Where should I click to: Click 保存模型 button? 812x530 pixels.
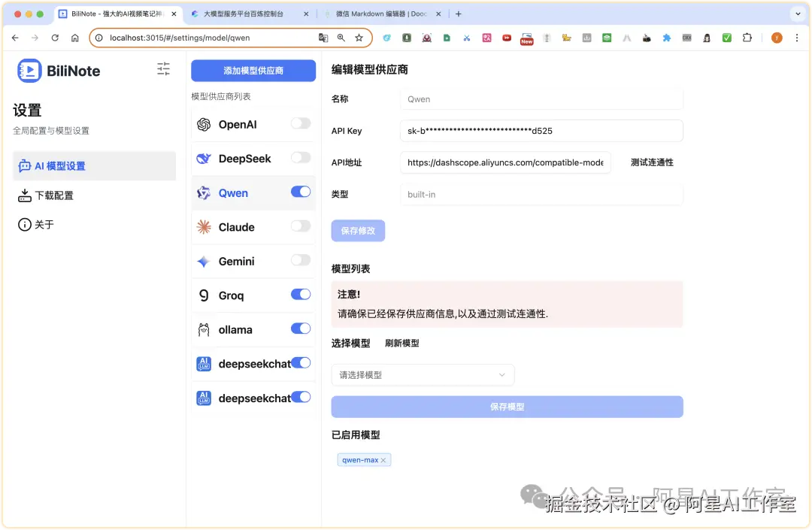coord(507,407)
